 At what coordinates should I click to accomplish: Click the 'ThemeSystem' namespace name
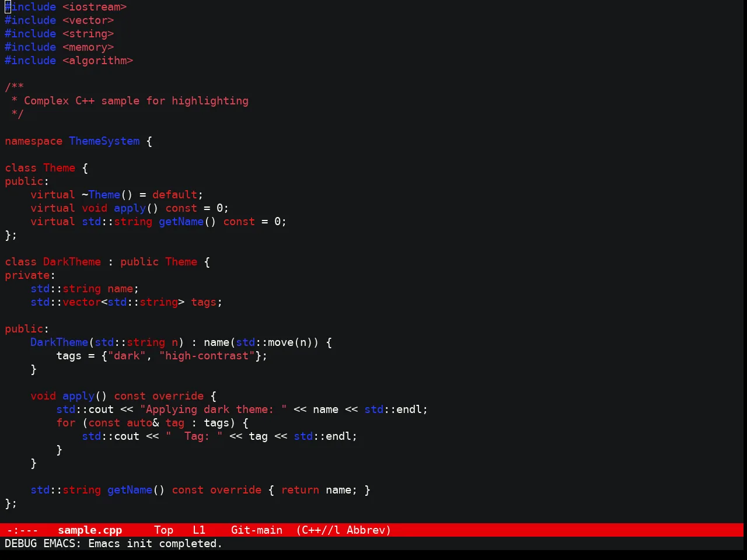104,141
